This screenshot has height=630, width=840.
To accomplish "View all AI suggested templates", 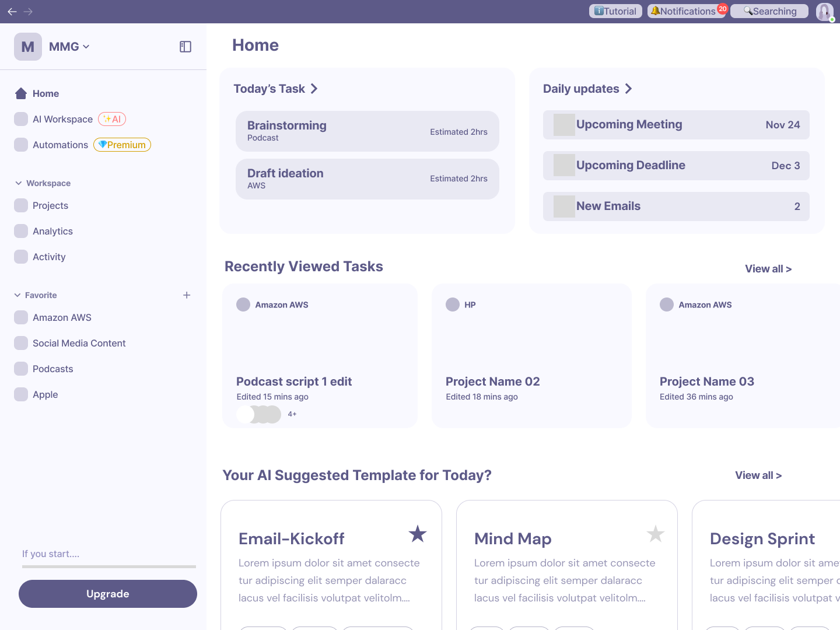I will pyautogui.click(x=758, y=475).
